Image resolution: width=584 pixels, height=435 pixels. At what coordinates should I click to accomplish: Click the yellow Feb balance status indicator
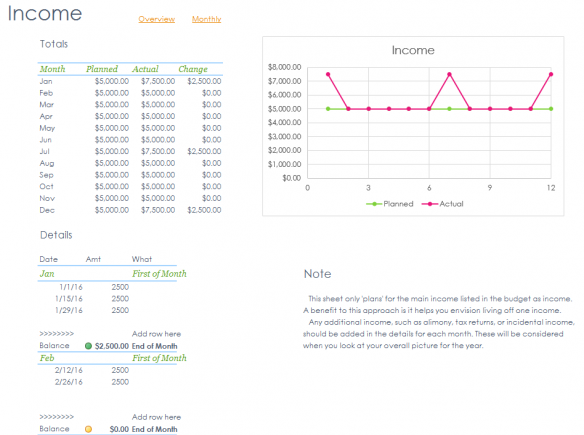(88, 429)
